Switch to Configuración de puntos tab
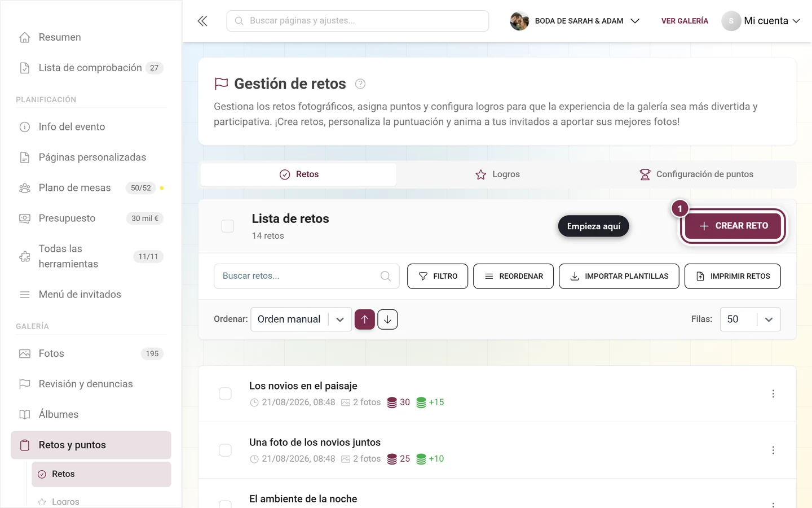 696,174
